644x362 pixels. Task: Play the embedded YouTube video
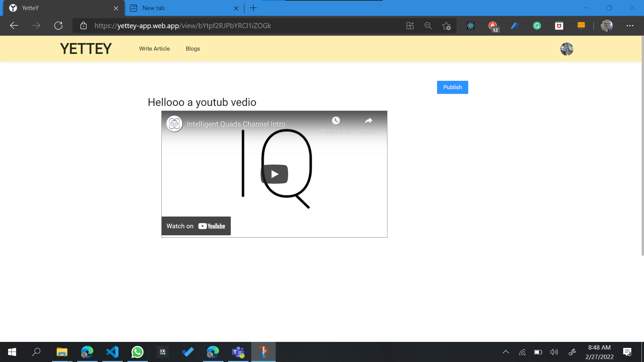[274, 174]
